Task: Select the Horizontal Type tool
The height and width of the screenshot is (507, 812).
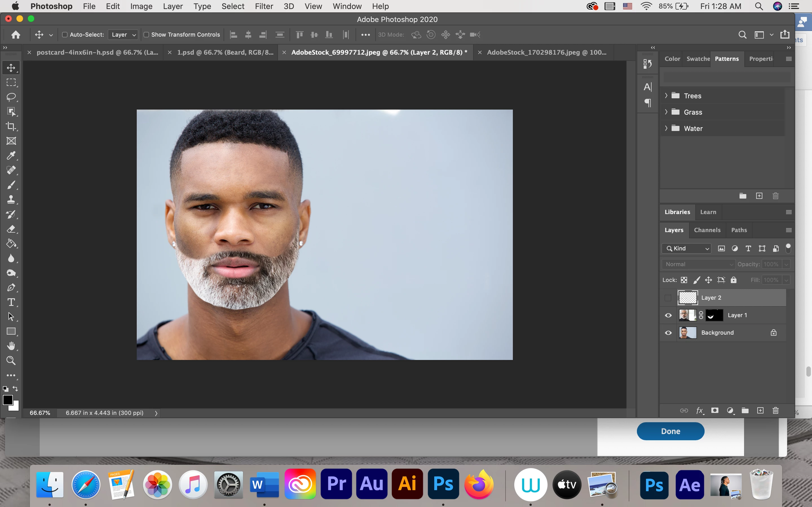Action: point(11,302)
